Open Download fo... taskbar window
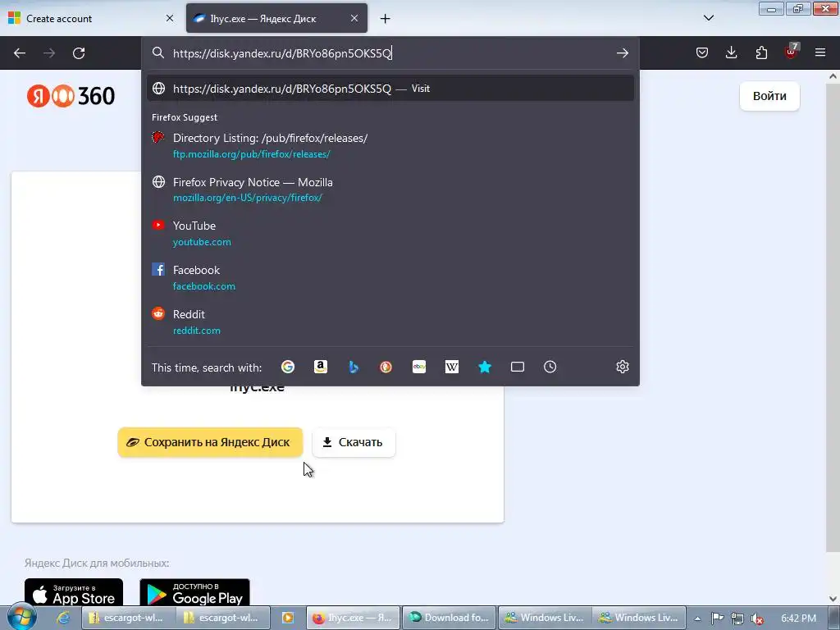 coord(449,618)
